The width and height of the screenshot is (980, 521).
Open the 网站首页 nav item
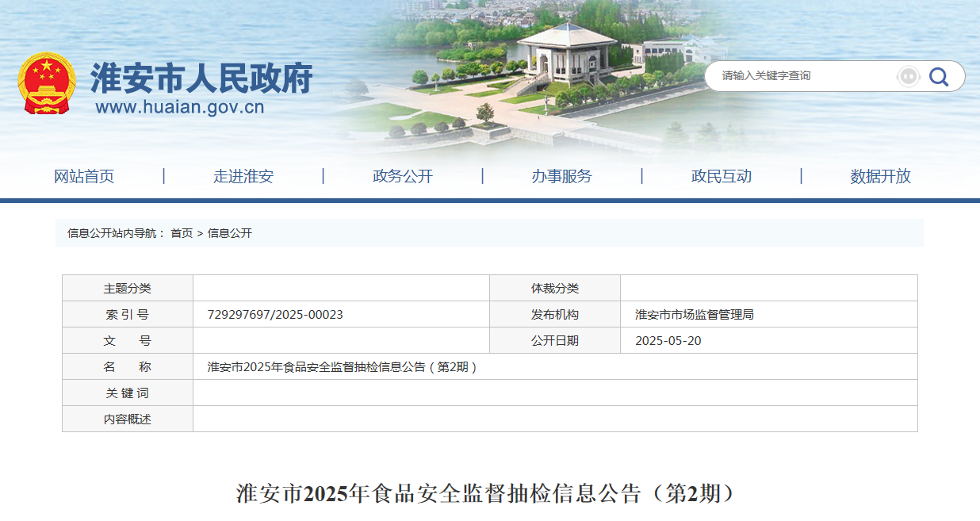(84, 176)
